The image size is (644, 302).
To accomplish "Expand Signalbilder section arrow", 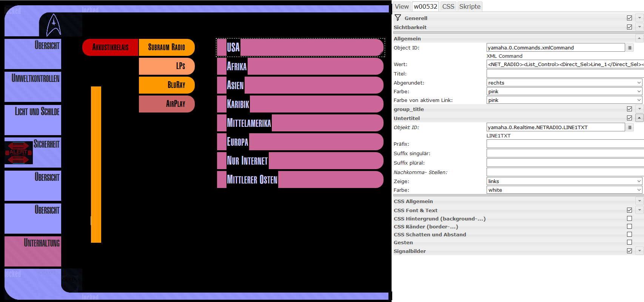I will tap(639, 251).
